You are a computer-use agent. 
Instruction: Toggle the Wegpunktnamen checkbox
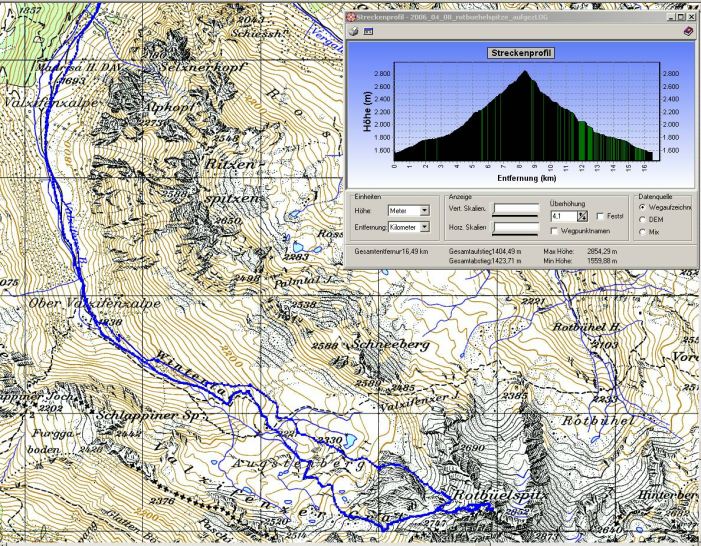[554, 231]
